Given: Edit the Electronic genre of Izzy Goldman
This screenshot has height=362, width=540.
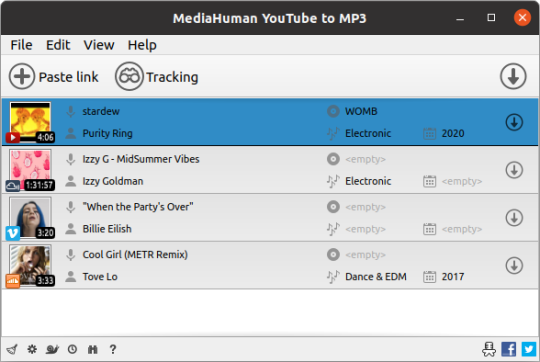Looking at the screenshot, I should tap(368, 181).
